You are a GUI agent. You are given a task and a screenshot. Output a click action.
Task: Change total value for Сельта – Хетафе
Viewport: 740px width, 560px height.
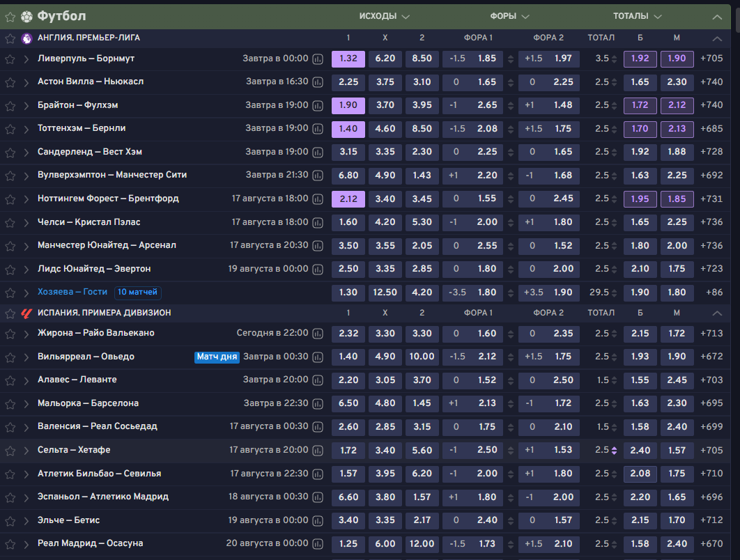click(x=614, y=451)
